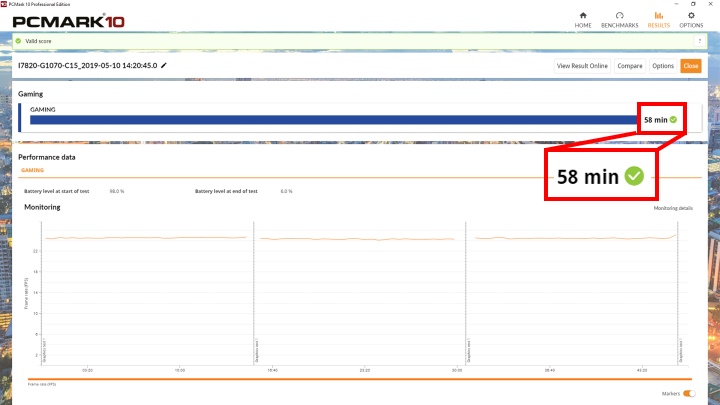Click the Compare button
Screen dimensions: 720x405
[630, 66]
